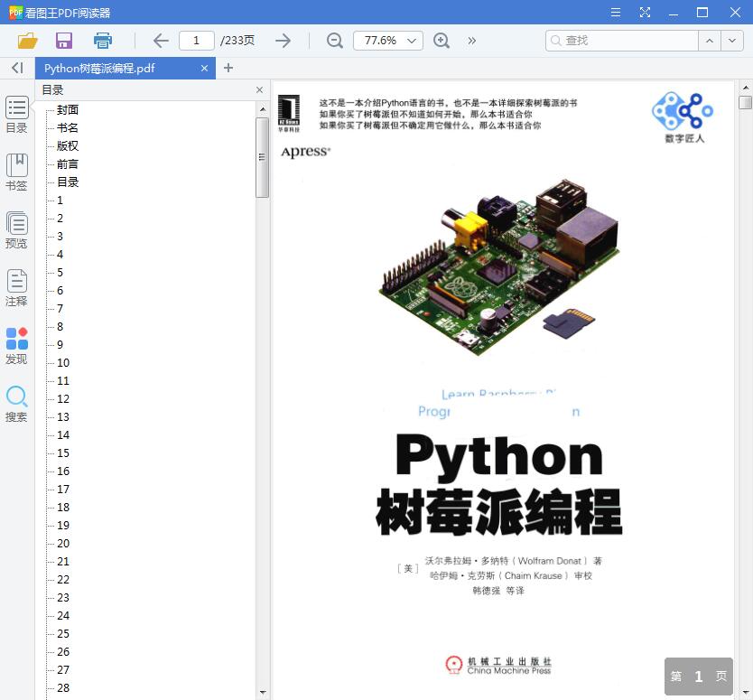Toggle the 目录 catalog panel
Image resolution: width=753 pixels, height=700 pixels.
[x=16, y=114]
